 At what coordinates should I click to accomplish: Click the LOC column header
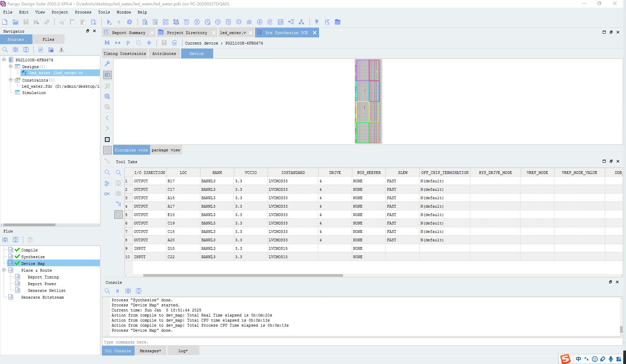tap(183, 173)
